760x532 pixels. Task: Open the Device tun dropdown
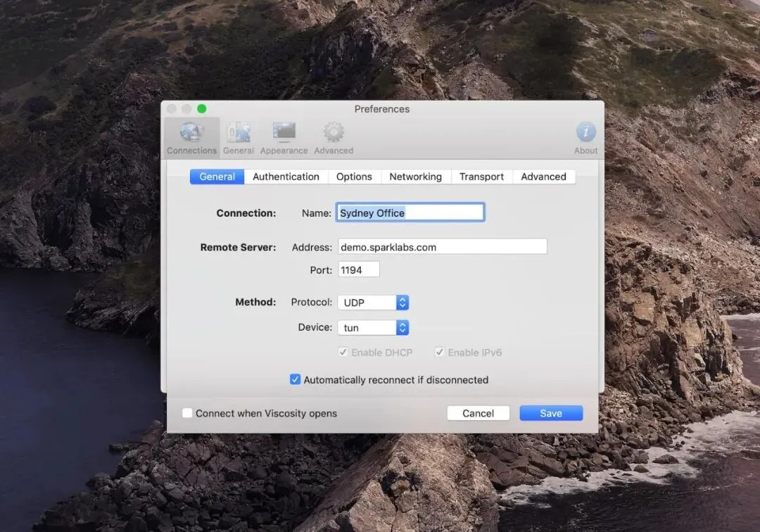[x=373, y=327]
